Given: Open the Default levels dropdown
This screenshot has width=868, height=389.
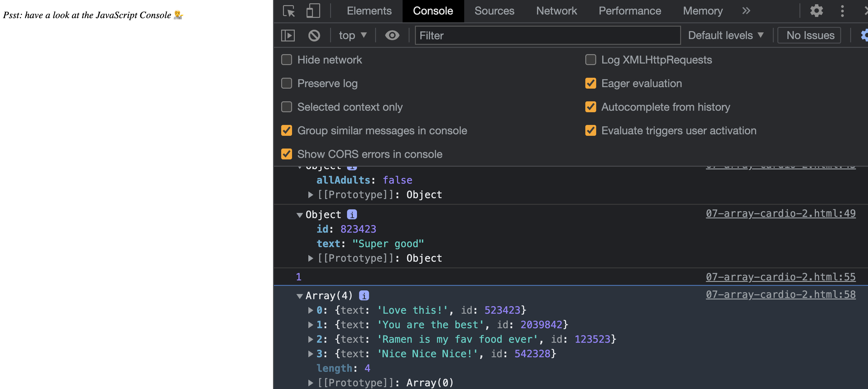Looking at the screenshot, I should (x=725, y=35).
